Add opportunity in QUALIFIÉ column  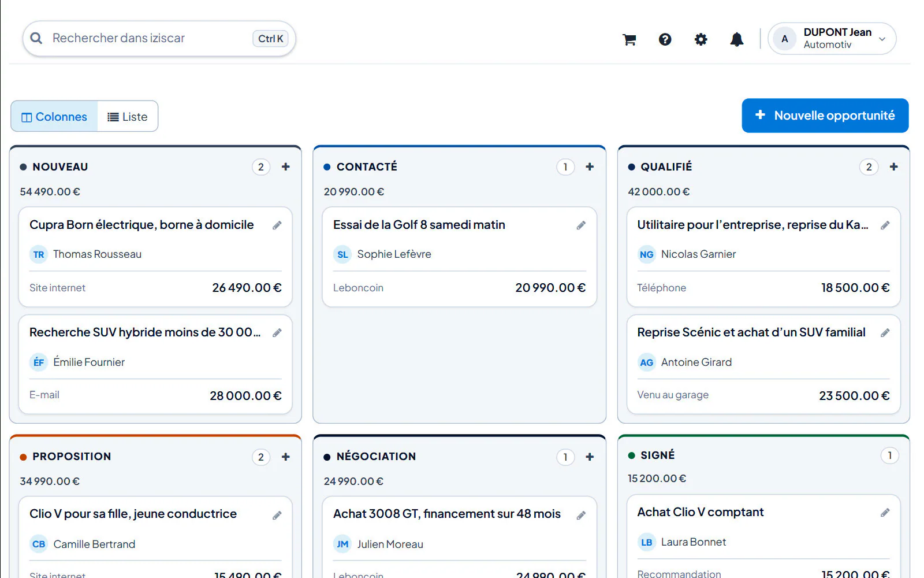(x=894, y=167)
